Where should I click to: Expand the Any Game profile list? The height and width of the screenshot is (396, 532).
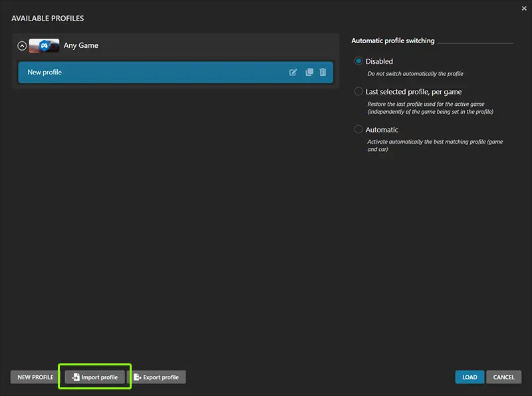tap(21, 46)
